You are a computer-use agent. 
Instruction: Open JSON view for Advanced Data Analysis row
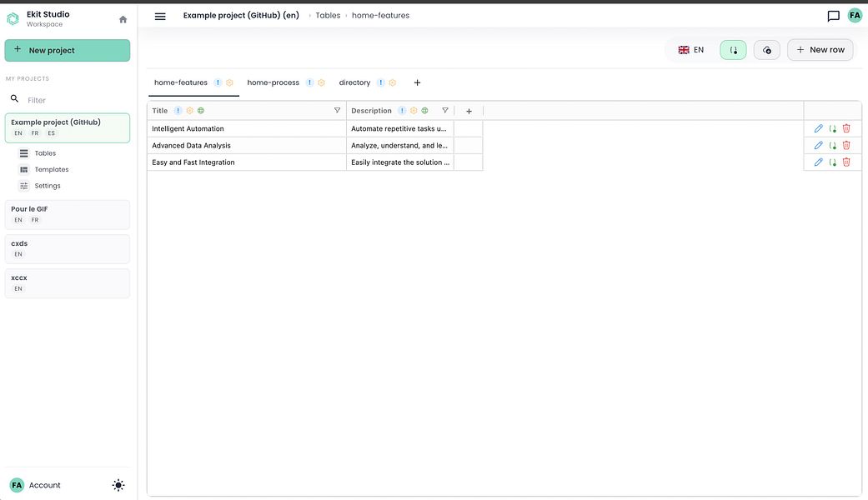coord(833,146)
